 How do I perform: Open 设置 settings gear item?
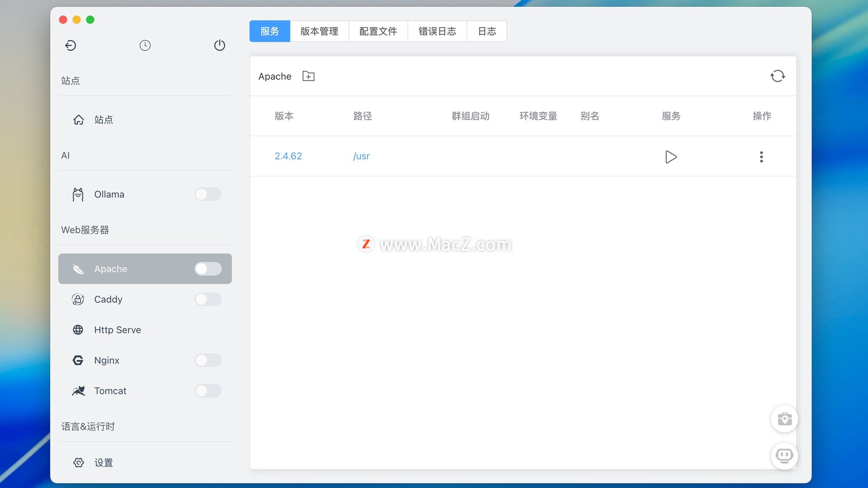tap(145, 463)
